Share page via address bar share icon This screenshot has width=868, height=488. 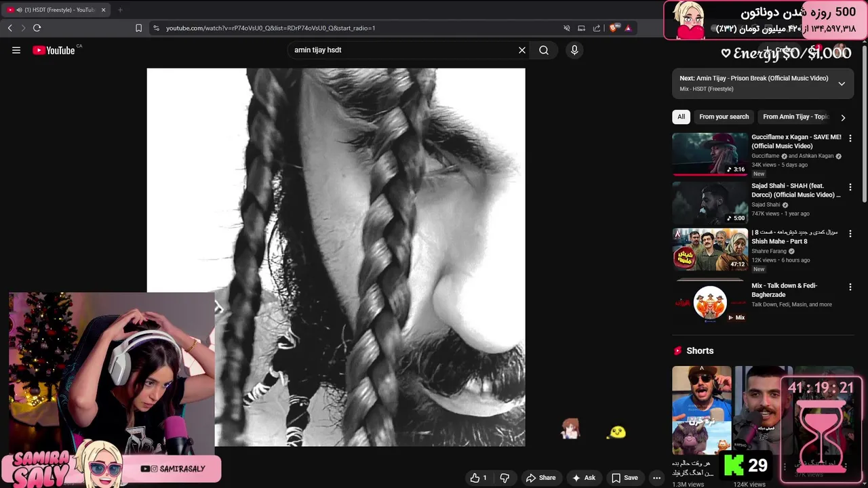pyautogui.click(x=597, y=28)
